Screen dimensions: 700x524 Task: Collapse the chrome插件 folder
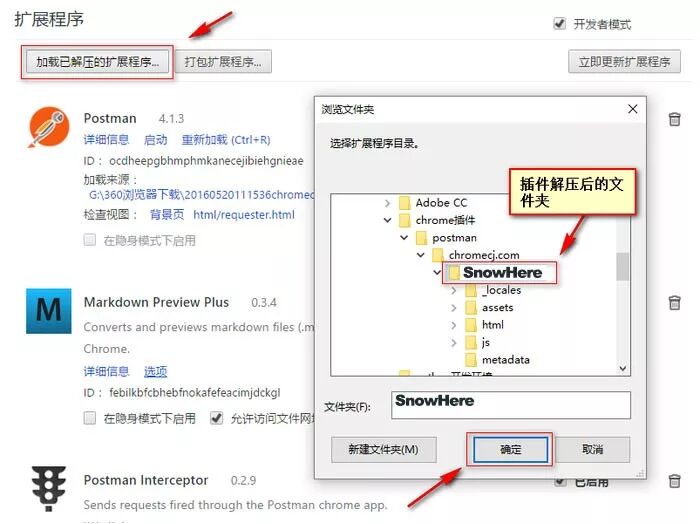pyautogui.click(x=388, y=220)
